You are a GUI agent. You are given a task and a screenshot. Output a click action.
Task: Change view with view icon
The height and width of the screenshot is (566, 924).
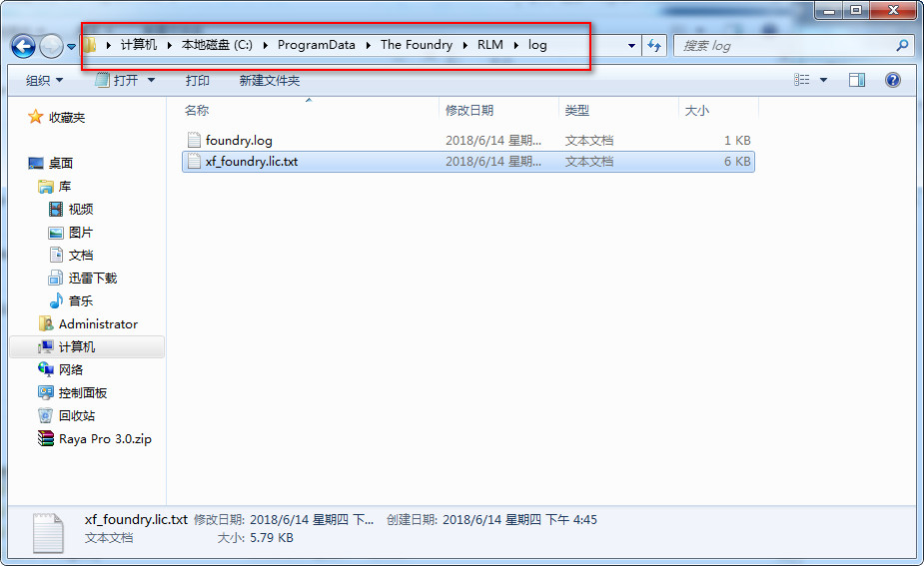(801, 80)
